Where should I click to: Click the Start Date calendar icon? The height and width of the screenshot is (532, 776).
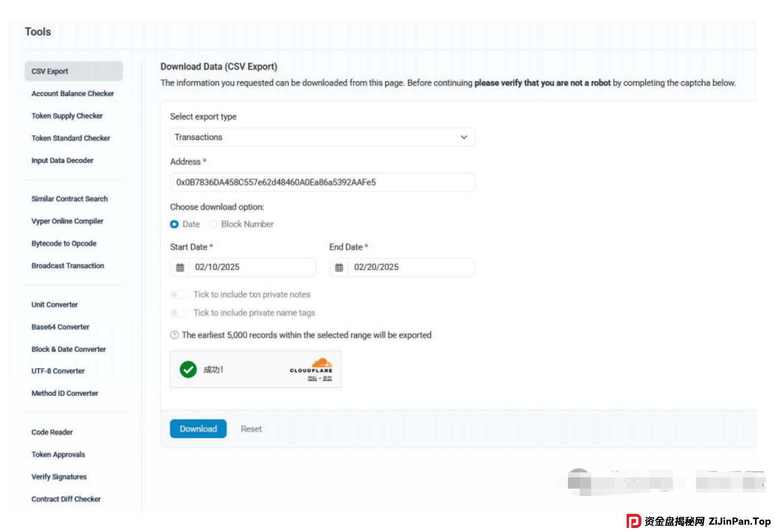pos(180,267)
